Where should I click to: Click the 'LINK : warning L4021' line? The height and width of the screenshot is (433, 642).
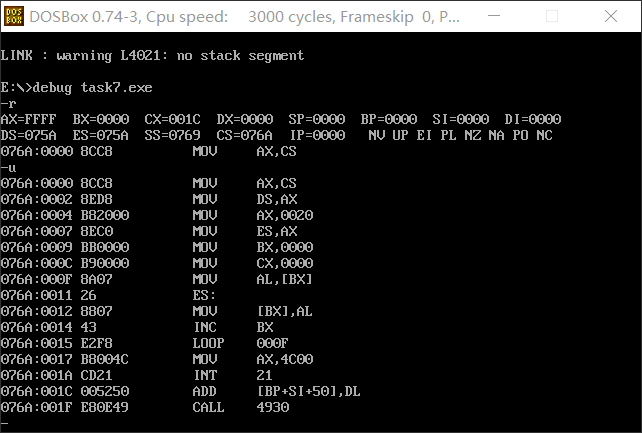click(x=152, y=56)
